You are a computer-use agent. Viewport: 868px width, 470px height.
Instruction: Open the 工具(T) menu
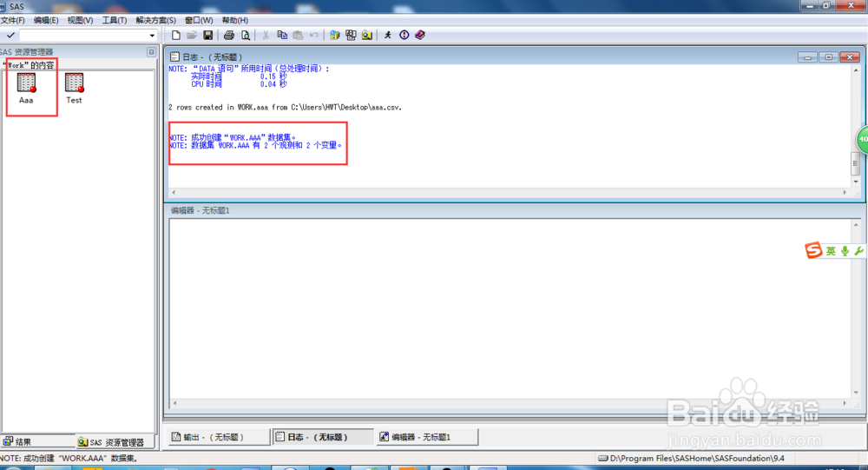[x=114, y=20]
